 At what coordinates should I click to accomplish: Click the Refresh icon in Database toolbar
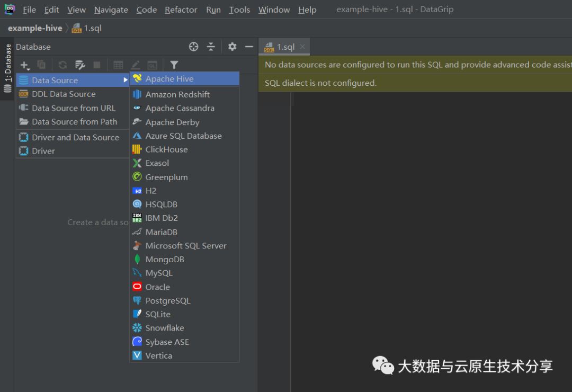(x=62, y=65)
